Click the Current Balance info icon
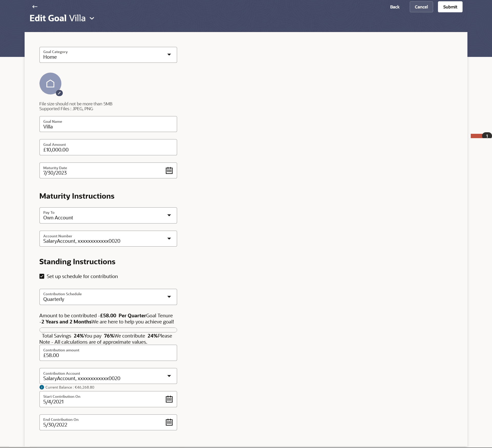This screenshot has height=448, width=492. (42, 387)
